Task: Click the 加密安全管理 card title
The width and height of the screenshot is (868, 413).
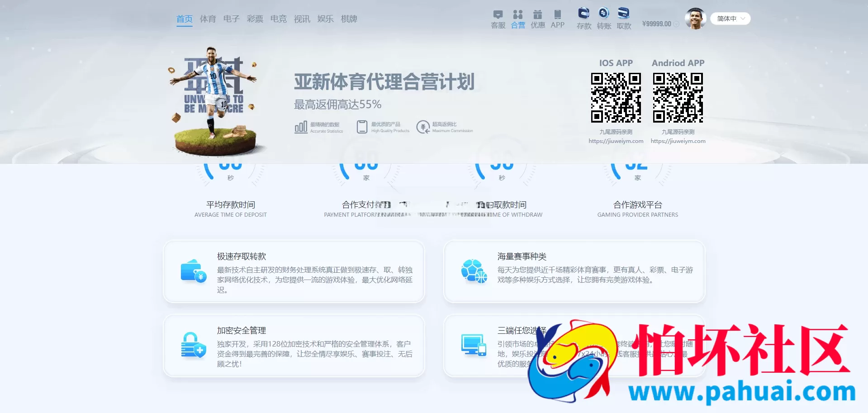Action: [242, 331]
